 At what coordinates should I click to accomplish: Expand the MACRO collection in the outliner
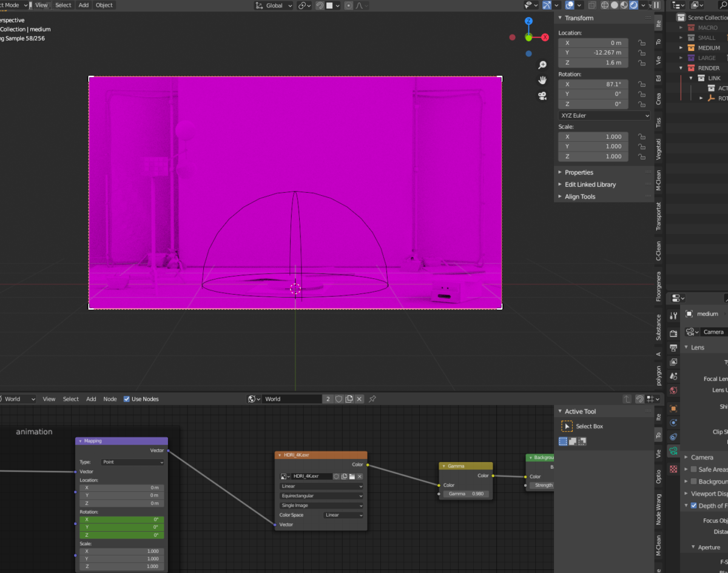[682, 27]
